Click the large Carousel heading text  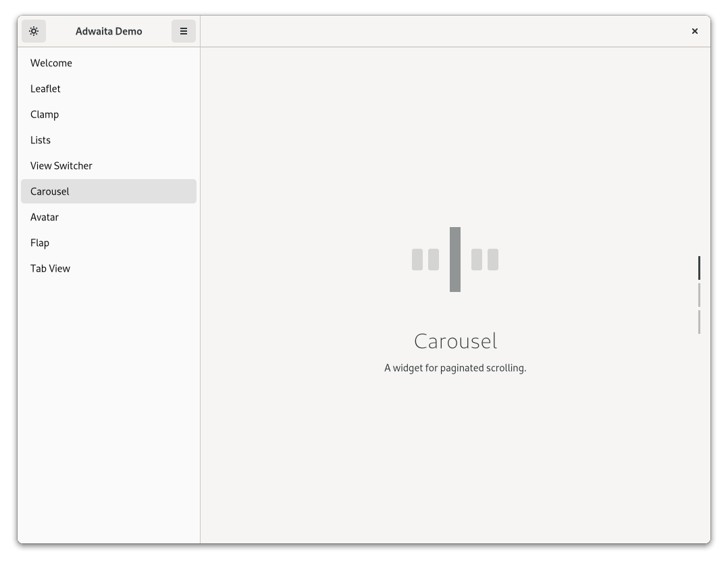click(455, 341)
